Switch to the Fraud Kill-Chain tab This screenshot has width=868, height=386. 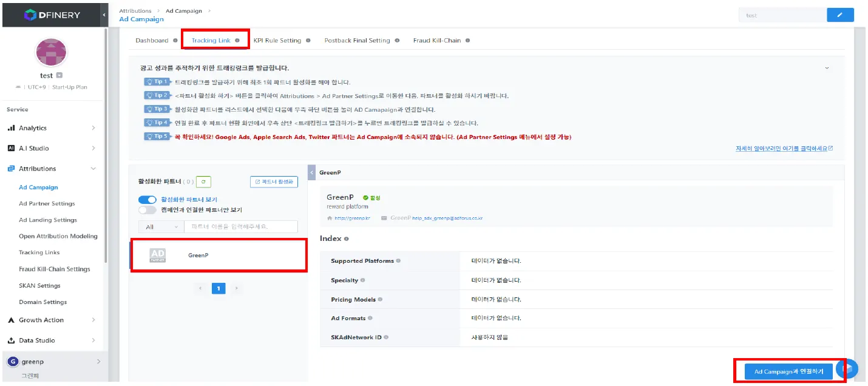coord(437,41)
